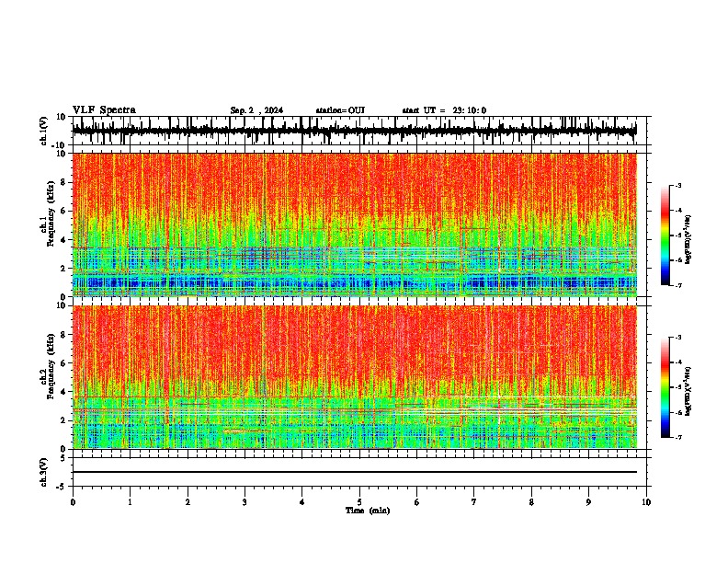Click the ch.1 Frequency (kHz) axis label

coord(50,213)
